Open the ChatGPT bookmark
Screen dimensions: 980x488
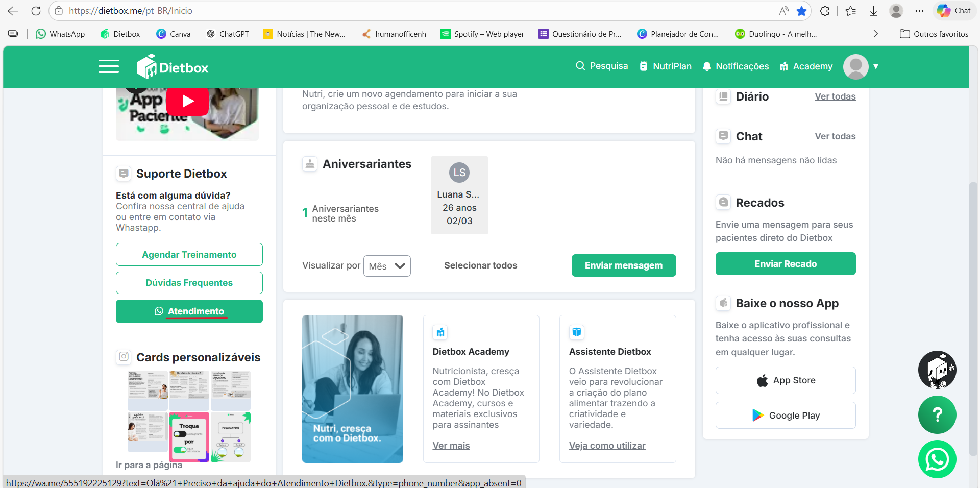[x=228, y=34]
